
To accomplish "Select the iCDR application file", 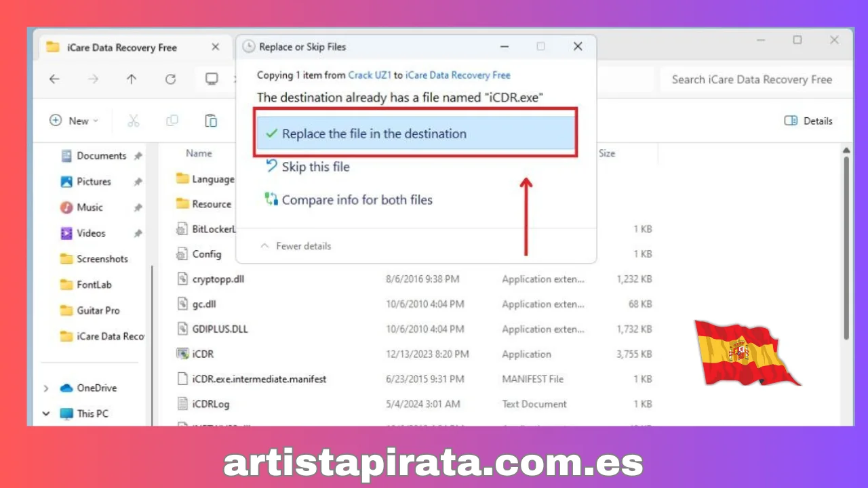I will pyautogui.click(x=414, y=354).
